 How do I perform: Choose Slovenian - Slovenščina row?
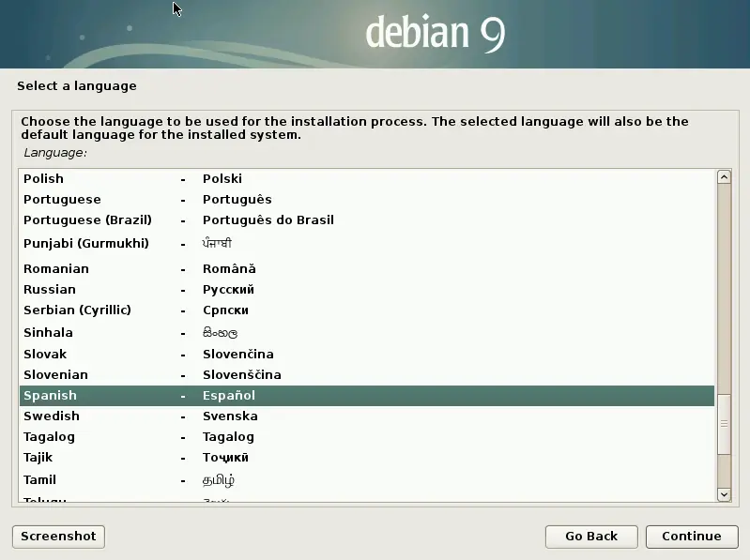click(367, 374)
